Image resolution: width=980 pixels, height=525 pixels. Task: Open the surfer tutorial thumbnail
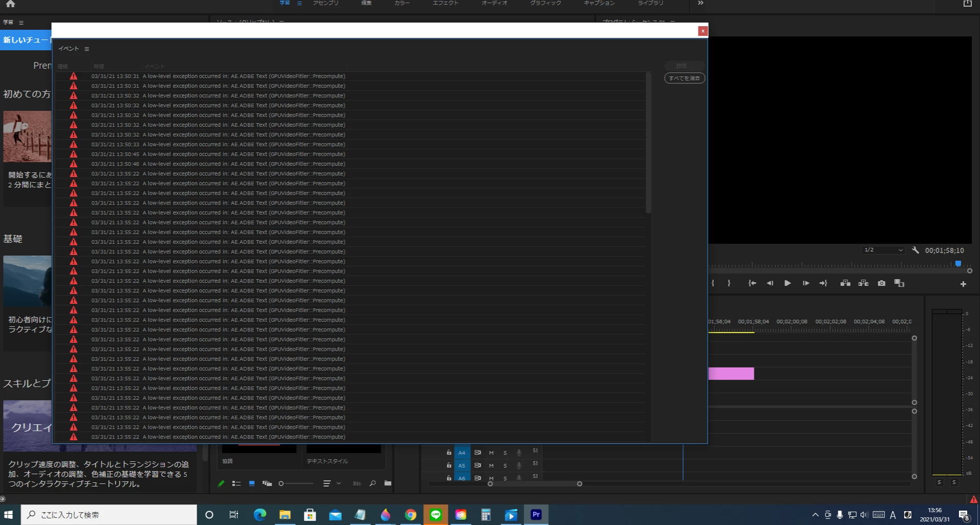coord(27,137)
